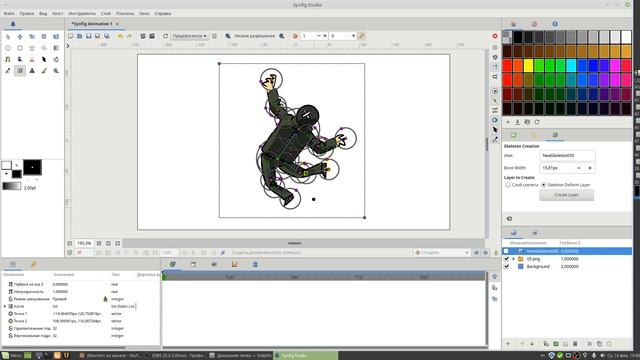Screen dimensions: 640x360
Task: Click the Redo arrow icon
Action: (129, 36)
